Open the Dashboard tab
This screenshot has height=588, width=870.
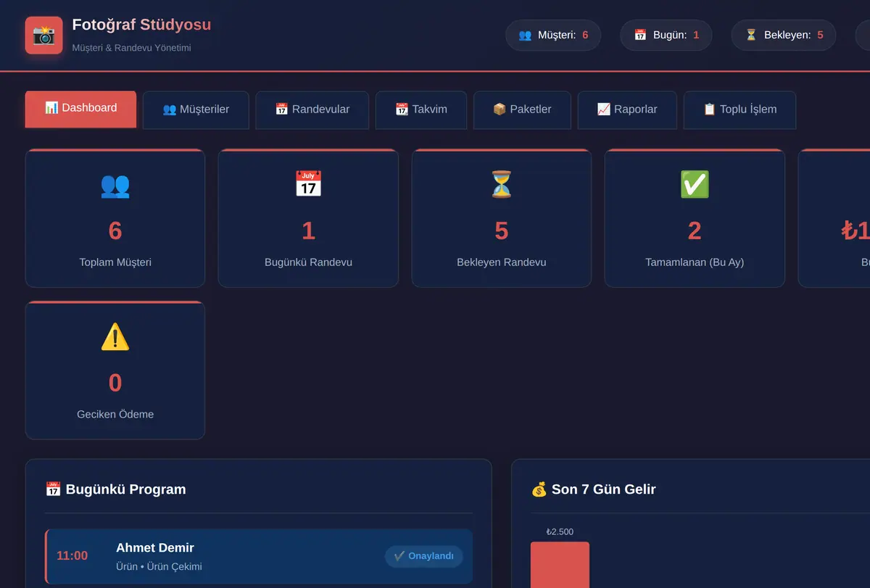pos(80,109)
